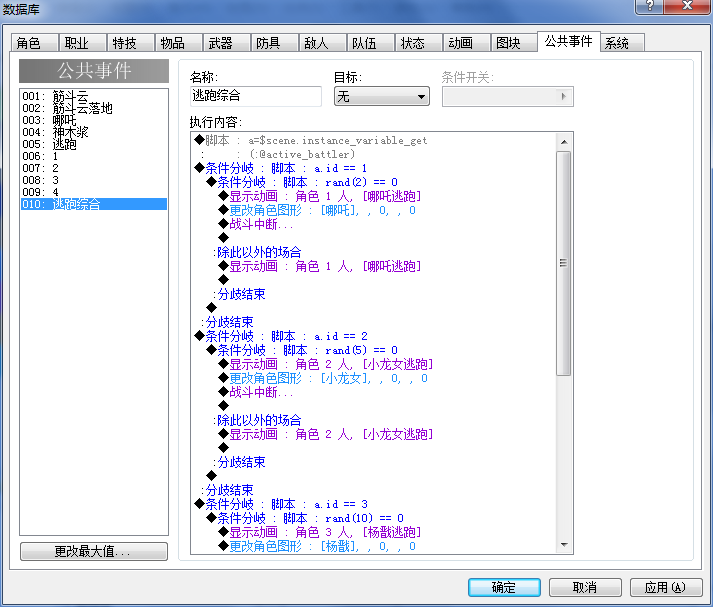Select 更改角色图形 [杨戬] command
This screenshot has width=713, height=607.
317,547
